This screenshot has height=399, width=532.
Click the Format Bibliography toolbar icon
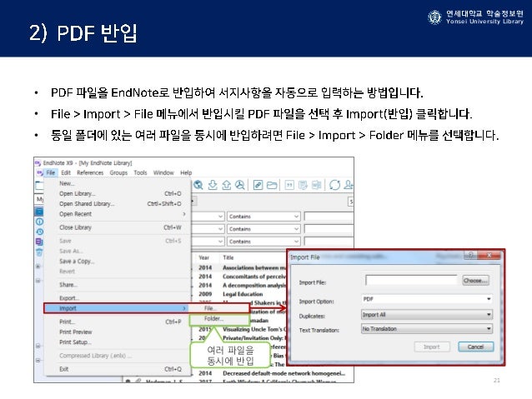pyautogui.click(x=303, y=185)
